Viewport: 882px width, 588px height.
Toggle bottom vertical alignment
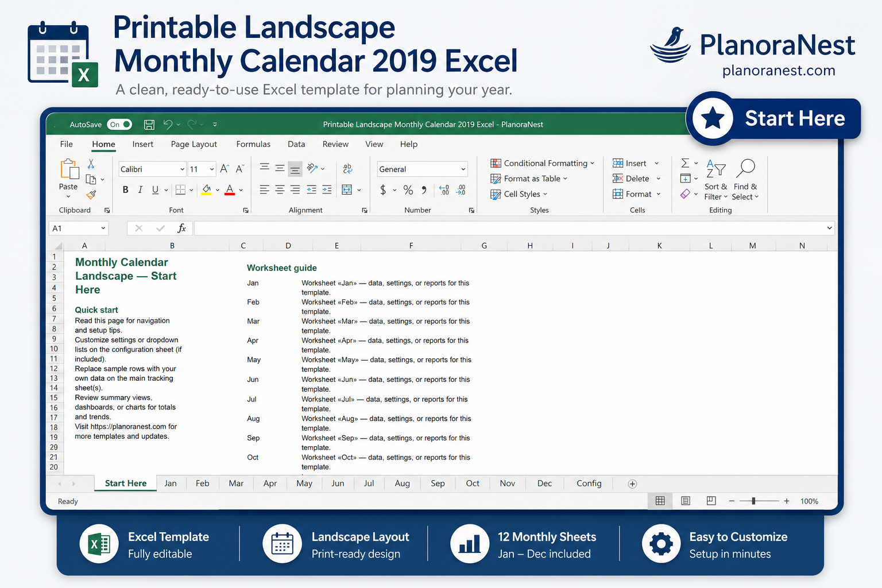point(295,169)
